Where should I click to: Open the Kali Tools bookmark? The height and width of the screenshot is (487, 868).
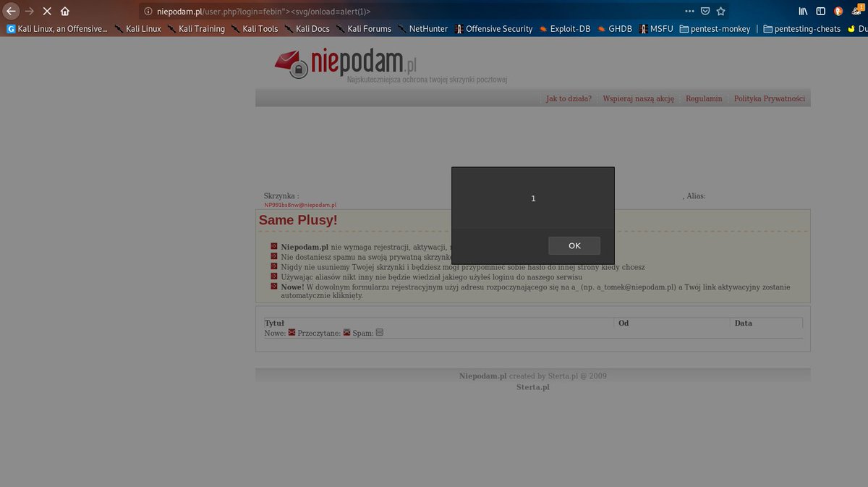[x=255, y=29]
